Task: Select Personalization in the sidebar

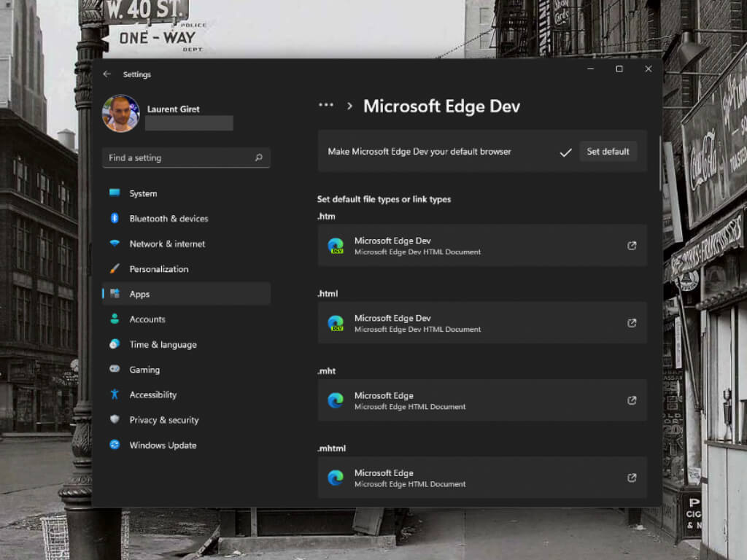Action: point(158,269)
